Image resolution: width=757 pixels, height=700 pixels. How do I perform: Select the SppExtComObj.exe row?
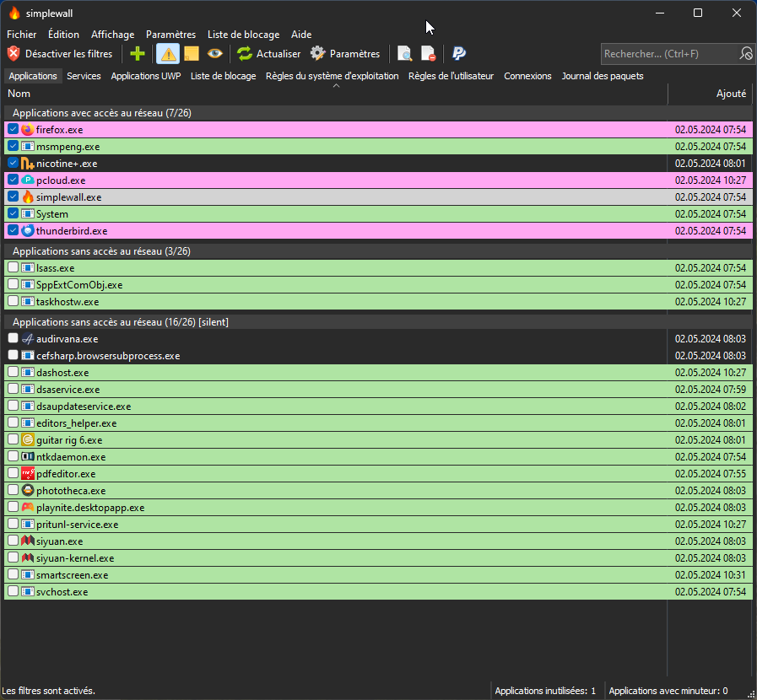[x=378, y=285]
